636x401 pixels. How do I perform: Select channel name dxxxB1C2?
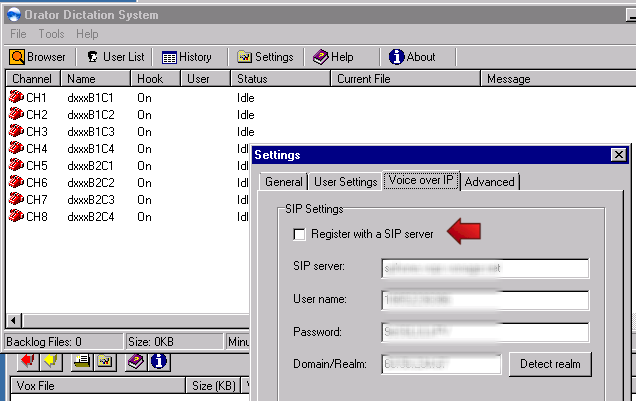pos(91,115)
